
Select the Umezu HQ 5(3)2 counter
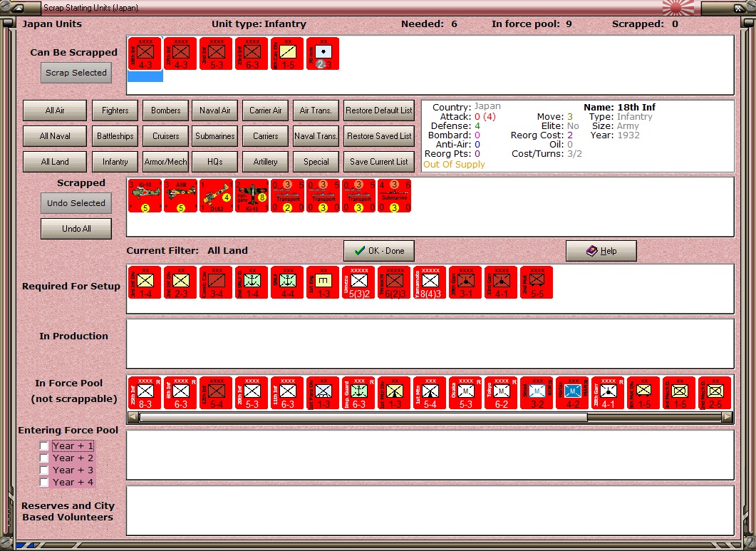click(358, 283)
